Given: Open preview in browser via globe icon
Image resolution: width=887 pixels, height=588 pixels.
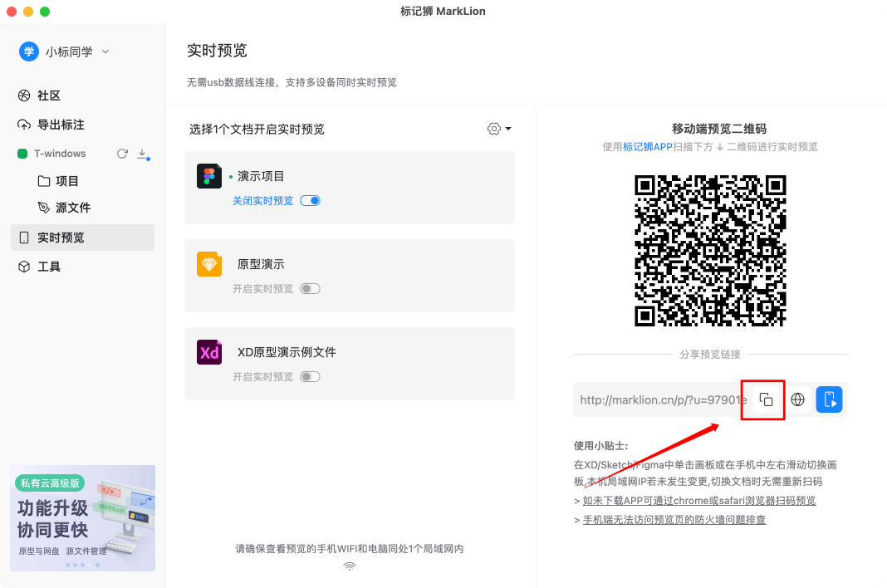Looking at the screenshot, I should pyautogui.click(x=797, y=399).
